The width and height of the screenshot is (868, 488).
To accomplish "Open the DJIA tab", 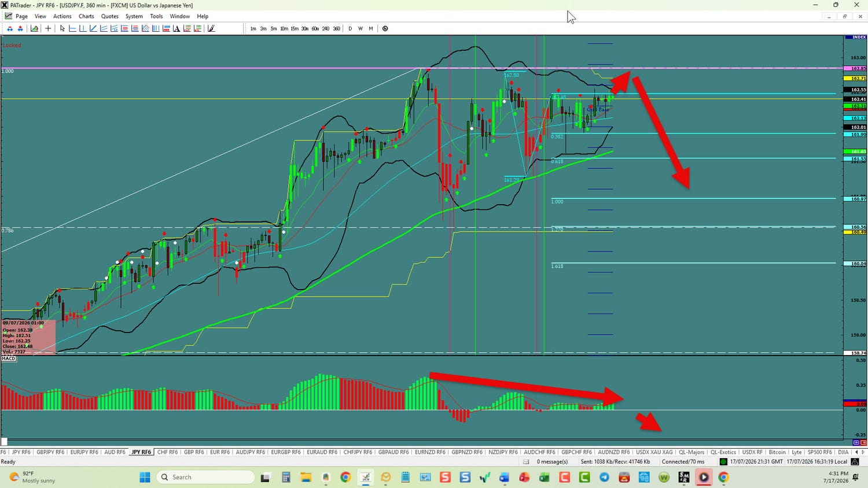I will 843,452.
